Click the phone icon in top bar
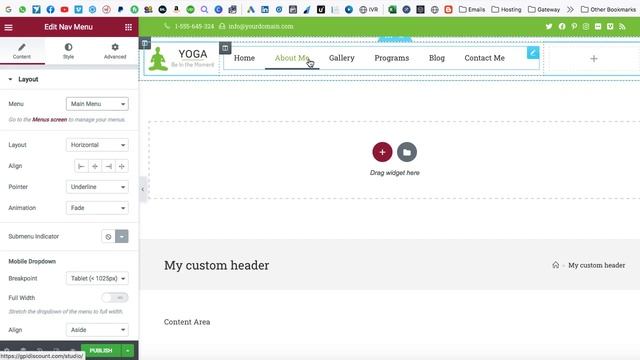The image size is (640, 360). pos(167,26)
